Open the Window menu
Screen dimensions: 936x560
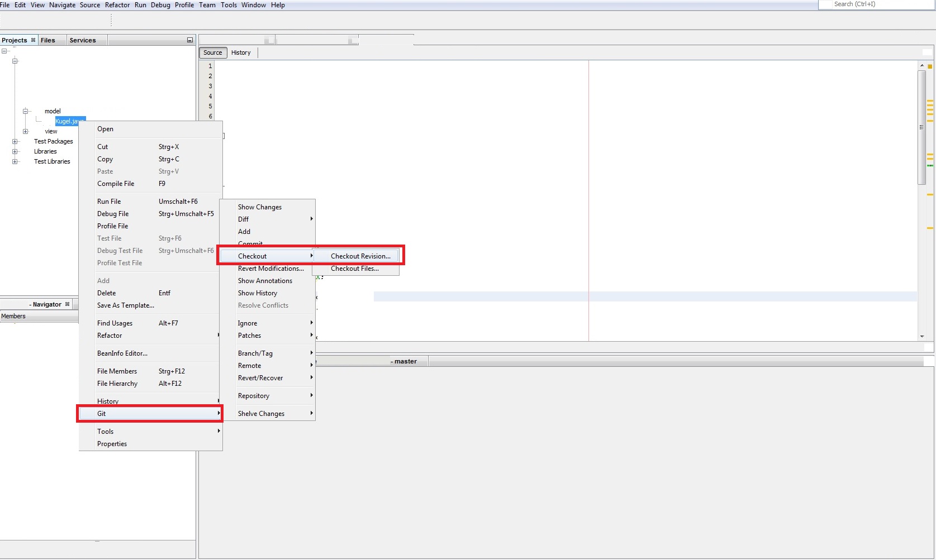point(254,5)
